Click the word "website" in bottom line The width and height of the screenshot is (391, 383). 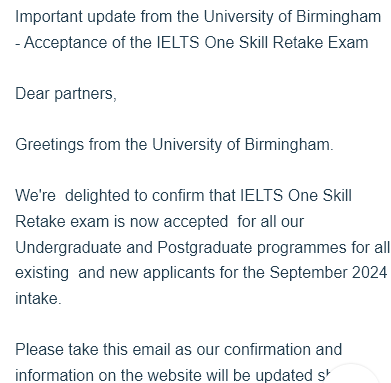click(174, 376)
